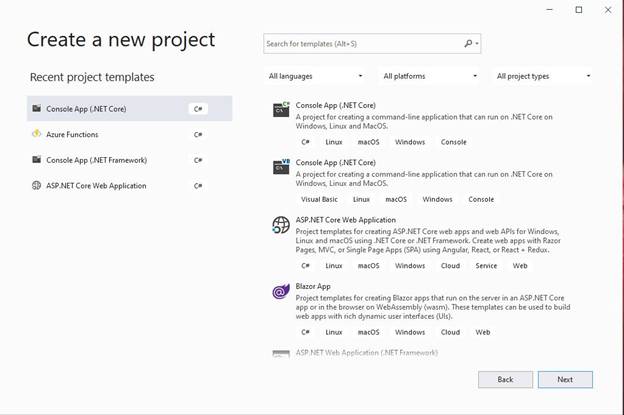The height and width of the screenshot is (415, 624).
Task: Click the Azure Functions icon in recent templates
Action: [36, 134]
